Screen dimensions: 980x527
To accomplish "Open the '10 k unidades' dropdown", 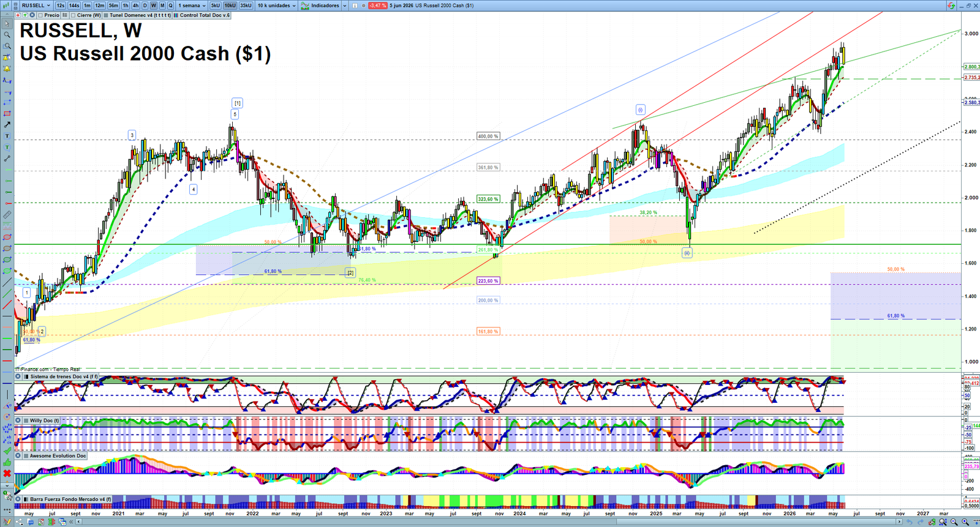I will pyautogui.click(x=276, y=6).
